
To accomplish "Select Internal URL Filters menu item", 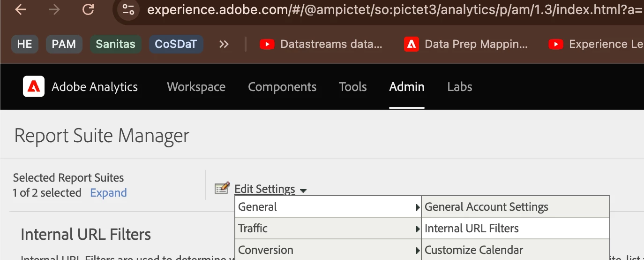I will 472,229.
